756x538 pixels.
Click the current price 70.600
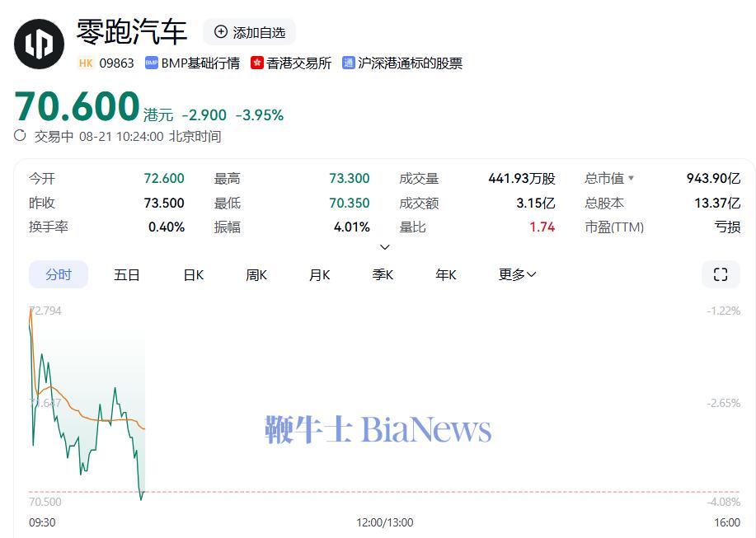[77, 106]
